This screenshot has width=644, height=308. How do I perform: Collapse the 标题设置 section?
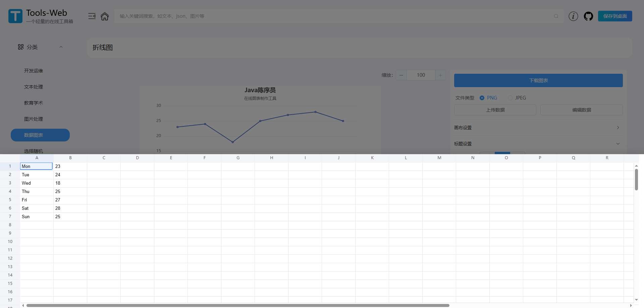tap(618, 144)
